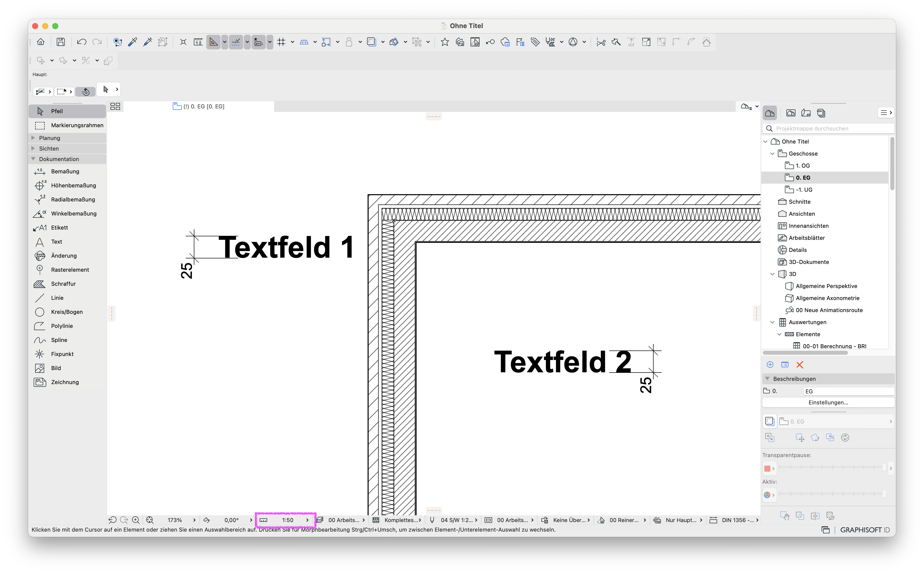This screenshot has width=924, height=574.
Task: Toggle the trace reference button above 0. EG
Action: 769,421
